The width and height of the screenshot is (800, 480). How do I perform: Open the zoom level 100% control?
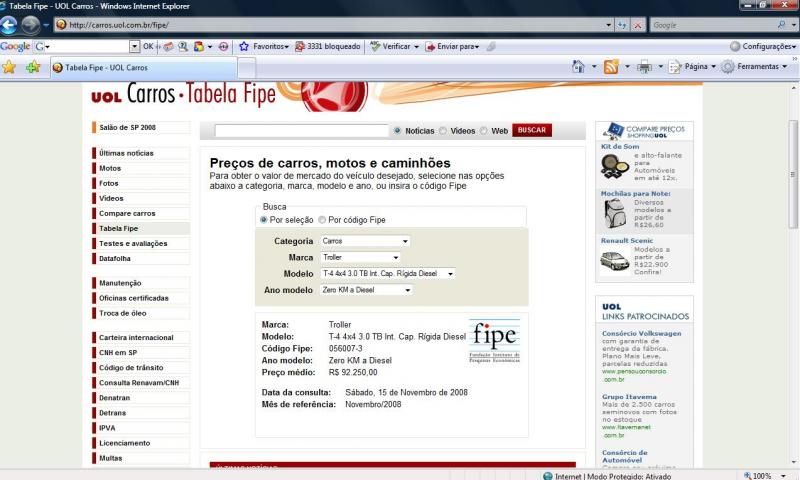764,475
